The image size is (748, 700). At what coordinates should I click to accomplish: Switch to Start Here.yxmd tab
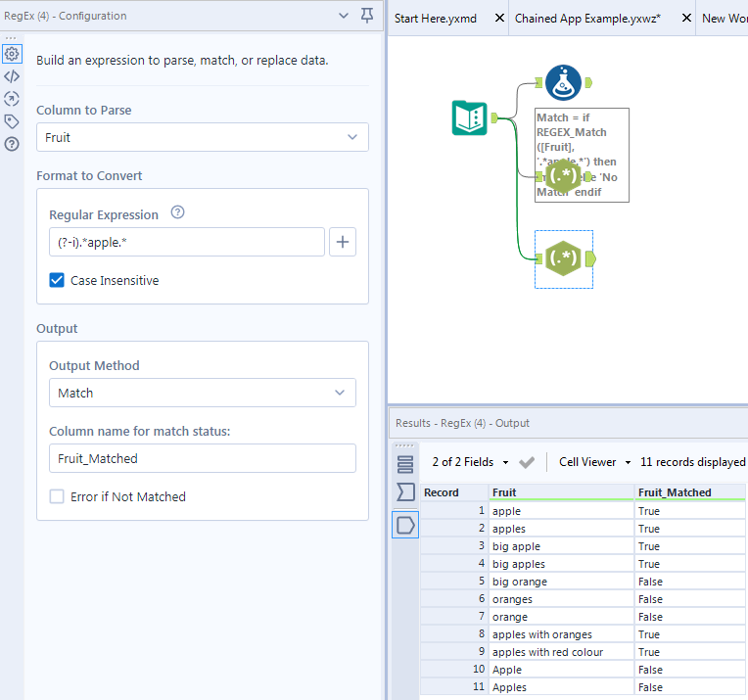(436, 19)
